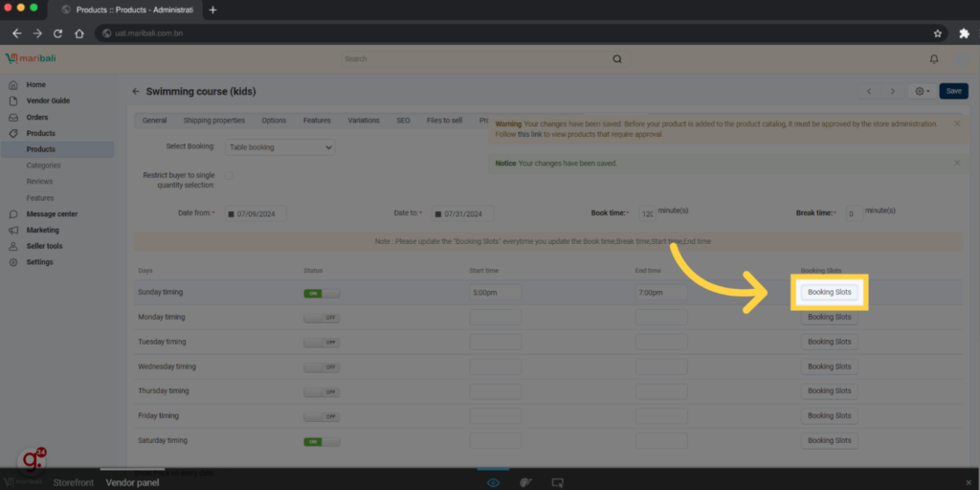The image size is (980, 490).
Task: Click Booking Slots for Sunday timing
Action: [x=829, y=292]
